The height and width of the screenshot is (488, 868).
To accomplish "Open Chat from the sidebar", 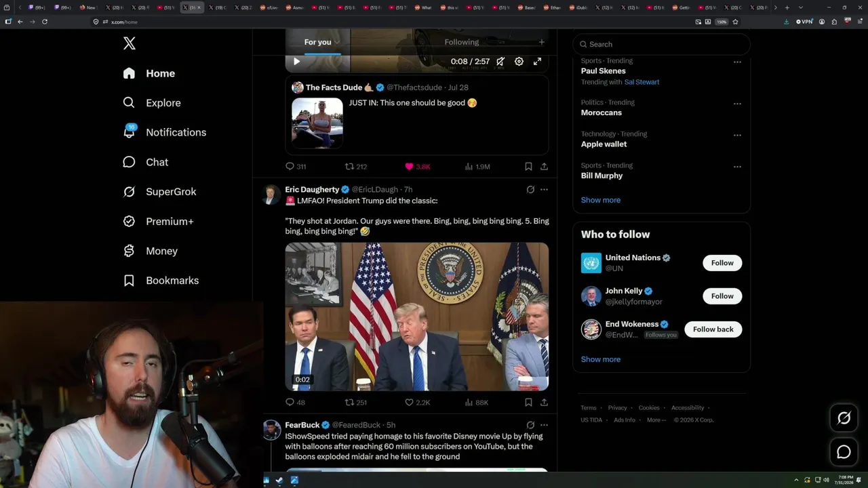I will click(x=146, y=162).
